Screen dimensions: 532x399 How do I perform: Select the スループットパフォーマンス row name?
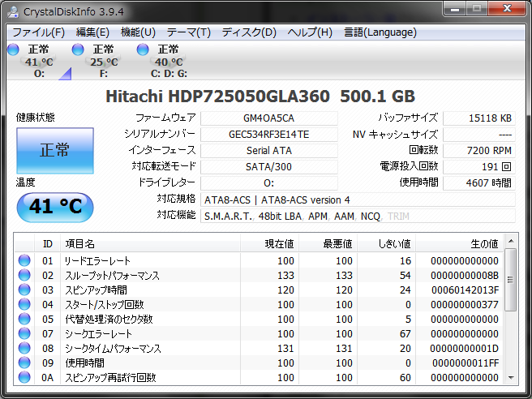coord(112,275)
